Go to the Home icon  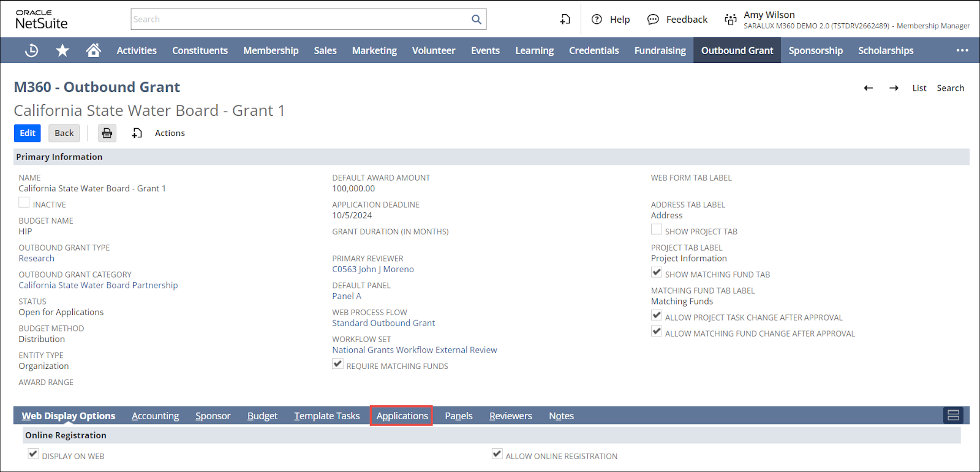pyautogui.click(x=93, y=50)
